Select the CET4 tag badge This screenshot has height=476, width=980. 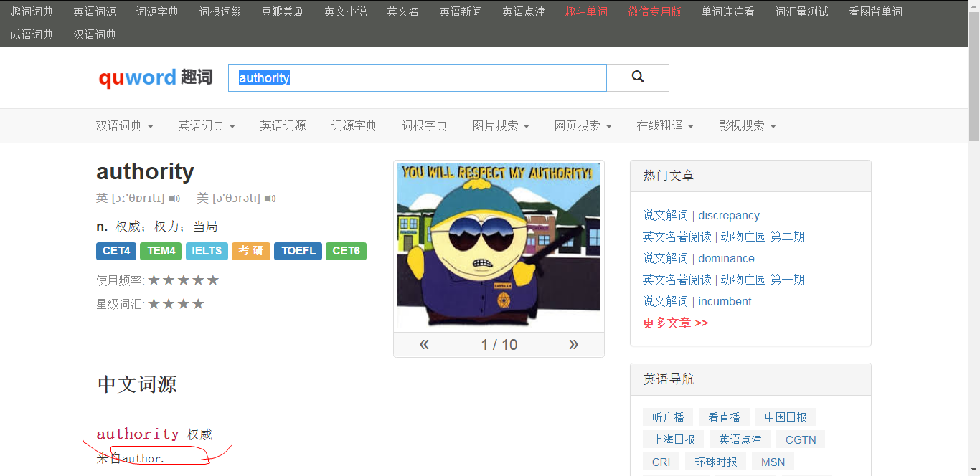(116, 251)
